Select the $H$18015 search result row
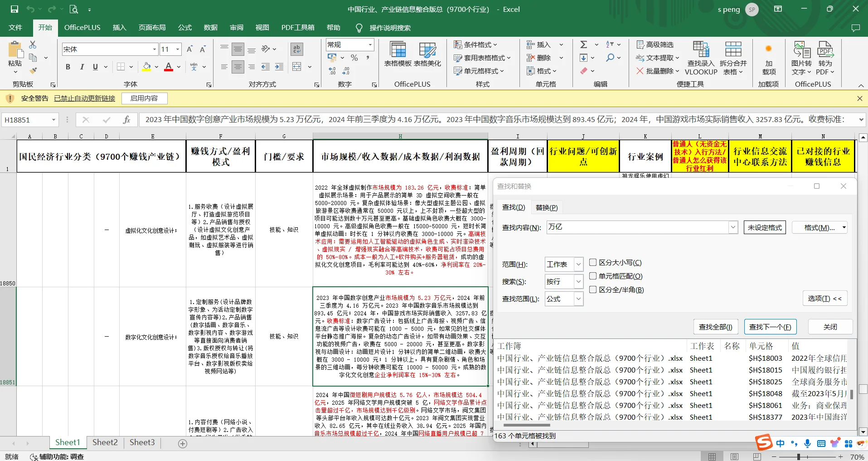The height and width of the screenshot is (461, 868). pos(672,370)
